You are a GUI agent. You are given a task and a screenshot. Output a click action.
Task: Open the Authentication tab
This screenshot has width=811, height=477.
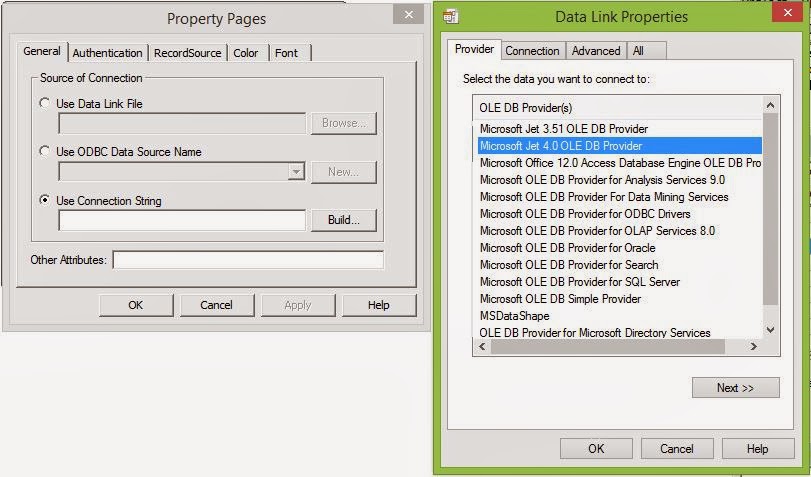tap(108, 53)
